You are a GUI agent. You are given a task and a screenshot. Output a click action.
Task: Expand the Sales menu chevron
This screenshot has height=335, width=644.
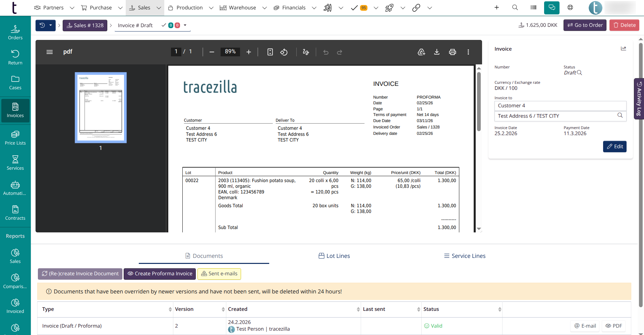(x=159, y=7)
